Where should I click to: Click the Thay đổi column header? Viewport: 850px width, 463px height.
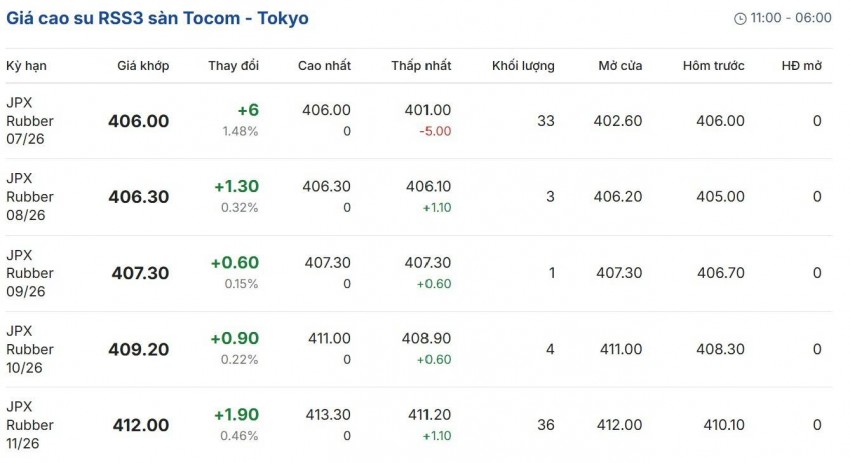click(x=234, y=66)
